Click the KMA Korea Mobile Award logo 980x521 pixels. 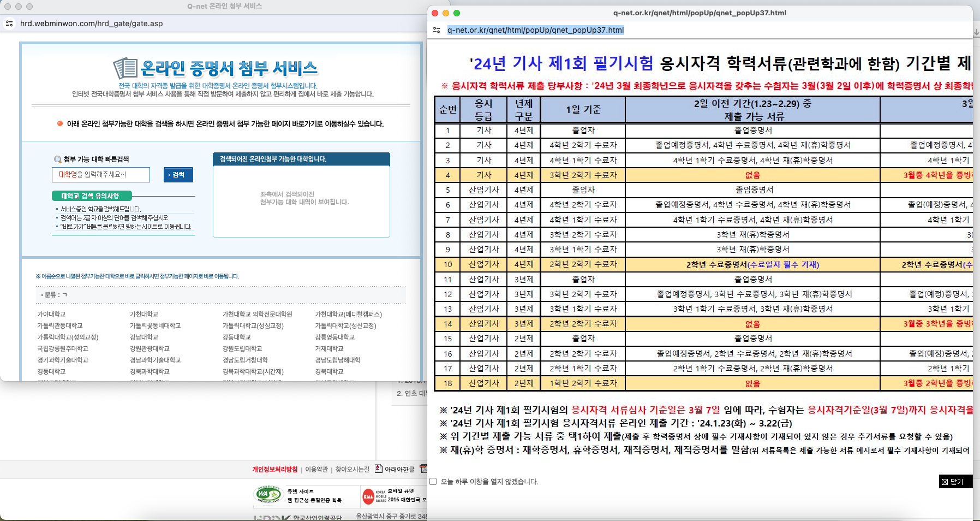point(374,496)
